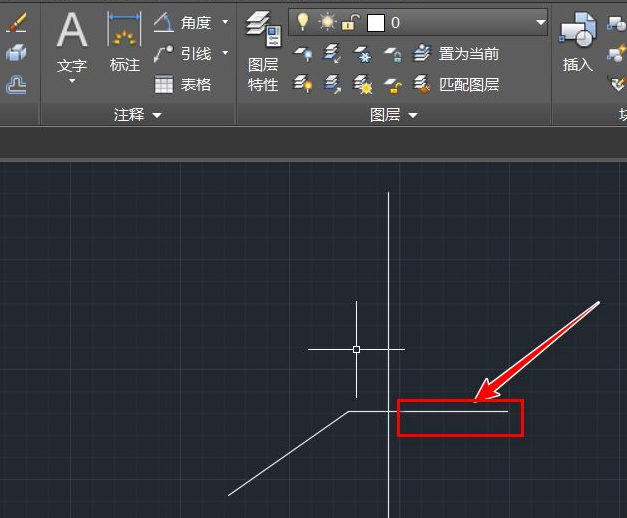
Task: Expand the 注释 panel flyout
Action: (x=137, y=115)
